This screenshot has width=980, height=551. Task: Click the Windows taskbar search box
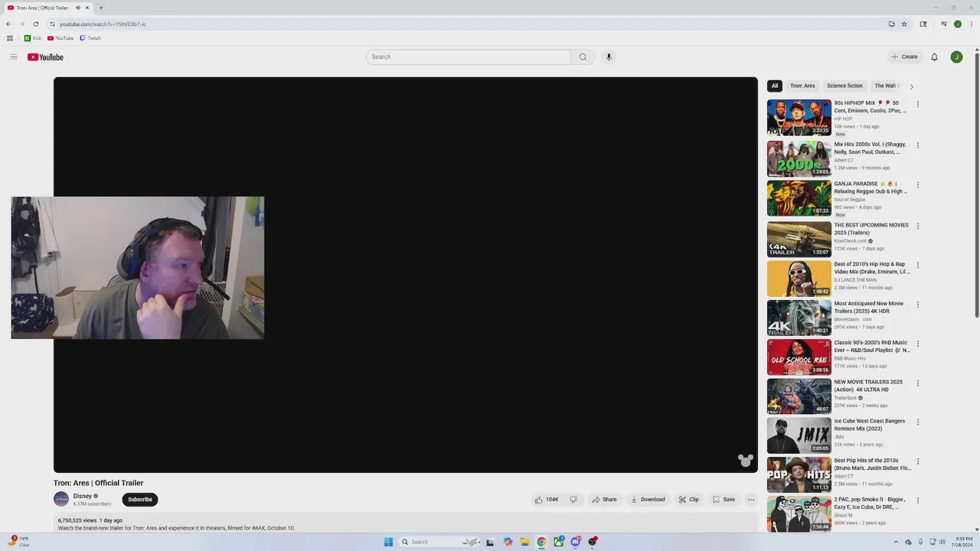(439, 542)
